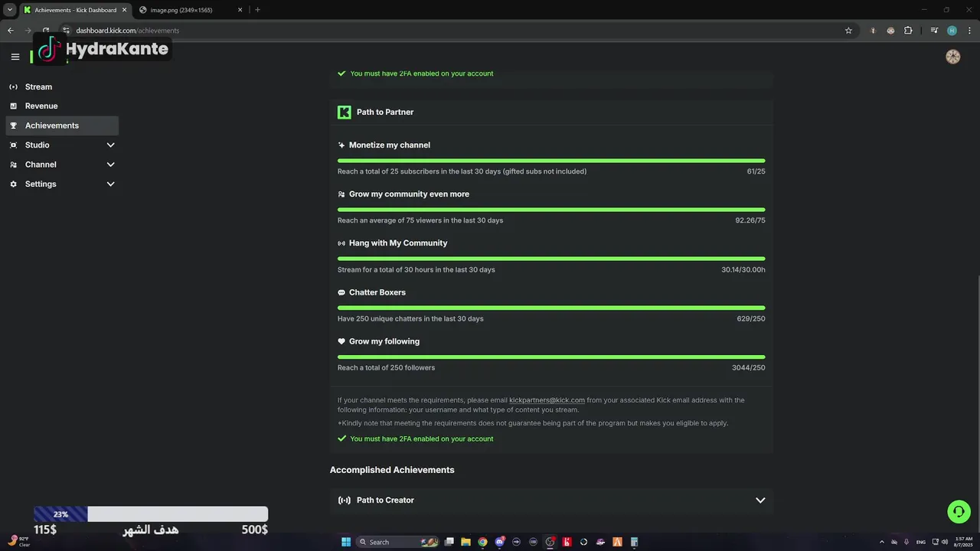Click the Achievements trophy icon
Viewport: 980px width, 551px height.
13,126
